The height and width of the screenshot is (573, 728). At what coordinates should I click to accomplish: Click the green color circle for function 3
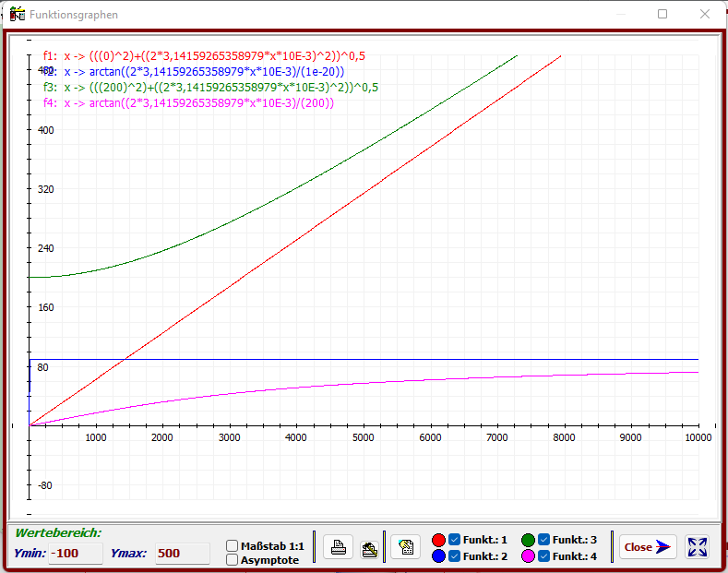(528, 540)
